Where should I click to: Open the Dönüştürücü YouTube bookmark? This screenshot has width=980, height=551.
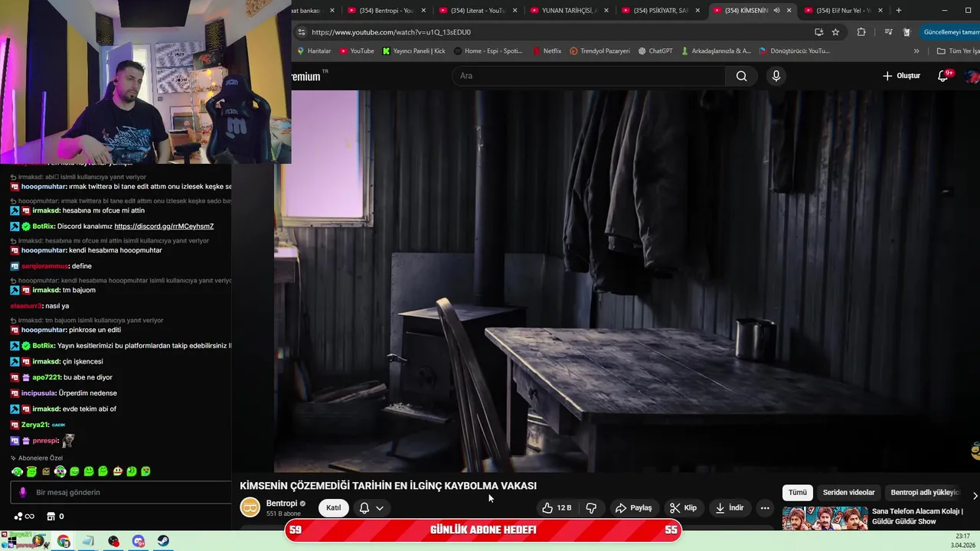(x=794, y=51)
